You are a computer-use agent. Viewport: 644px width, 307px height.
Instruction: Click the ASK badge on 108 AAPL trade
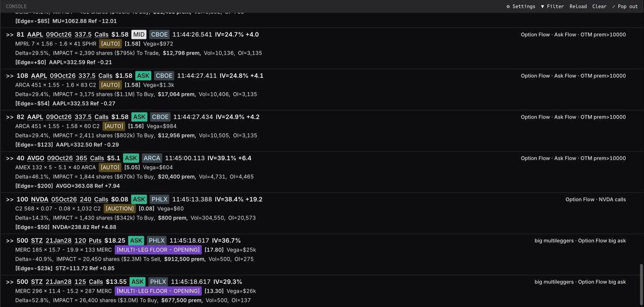point(143,76)
